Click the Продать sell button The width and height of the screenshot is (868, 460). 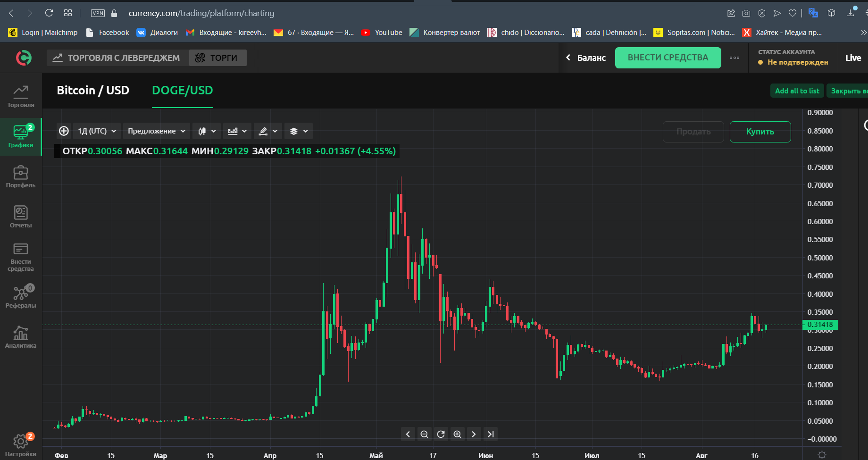coord(693,132)
